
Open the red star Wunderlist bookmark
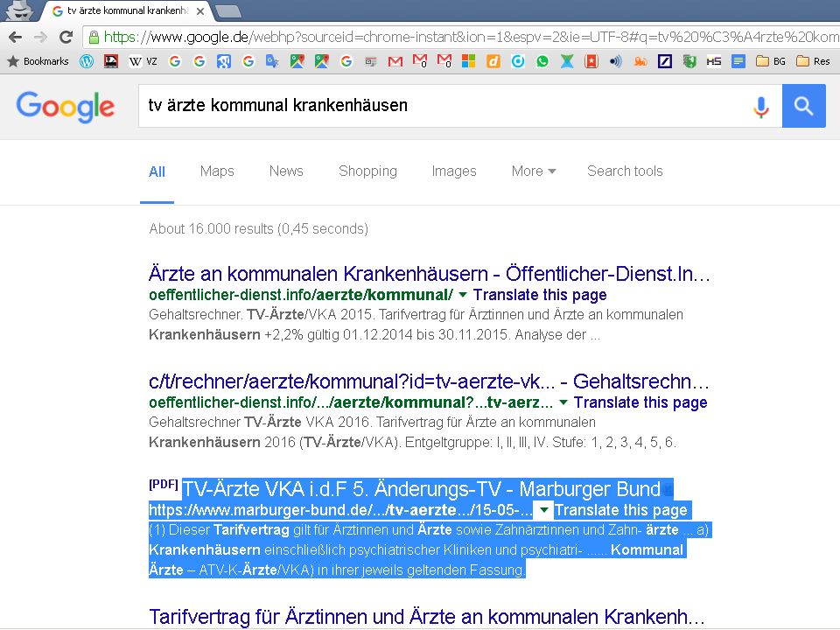(x=591, y=61)
